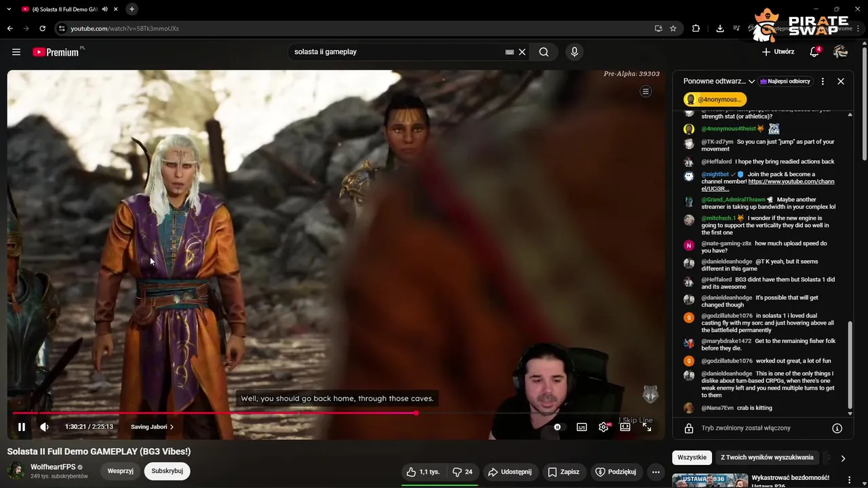Click the chat info icon
The height and width of the screenshot is (488, 868).
click(837, 428)
